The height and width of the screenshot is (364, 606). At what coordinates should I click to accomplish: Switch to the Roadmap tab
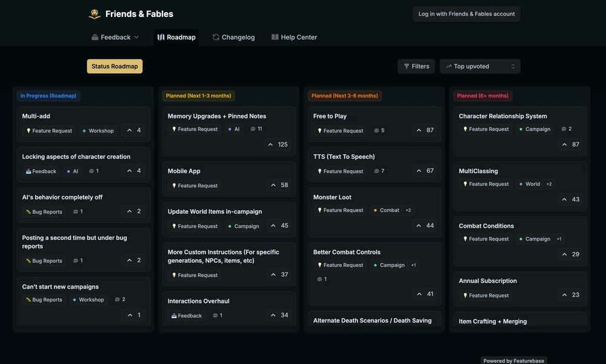[176, 38]
